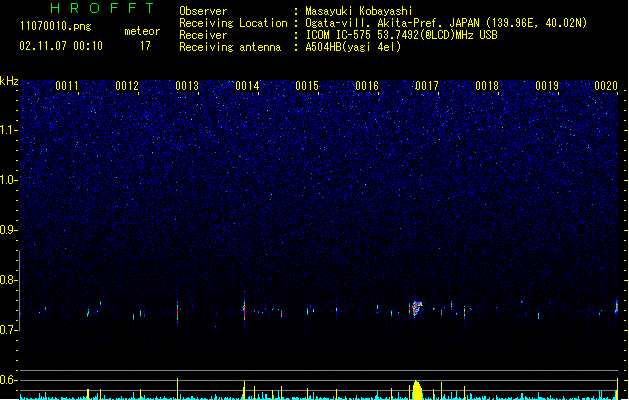Click the 'Receiving Location' label
Screen dimensions: 629x400
233,23
